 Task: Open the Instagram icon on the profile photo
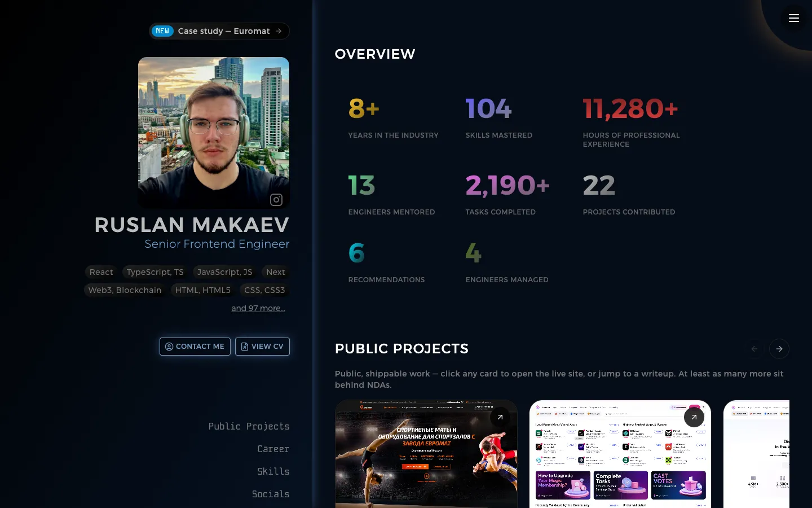coord(276,199)
